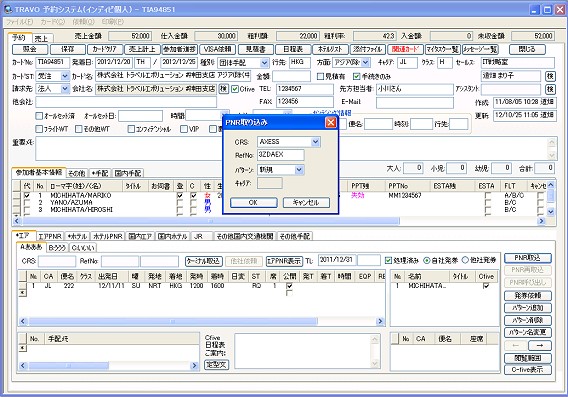Screen dimensions: 568x397
Task: Select the 他社発券 radio button
Action: point(465,260)
